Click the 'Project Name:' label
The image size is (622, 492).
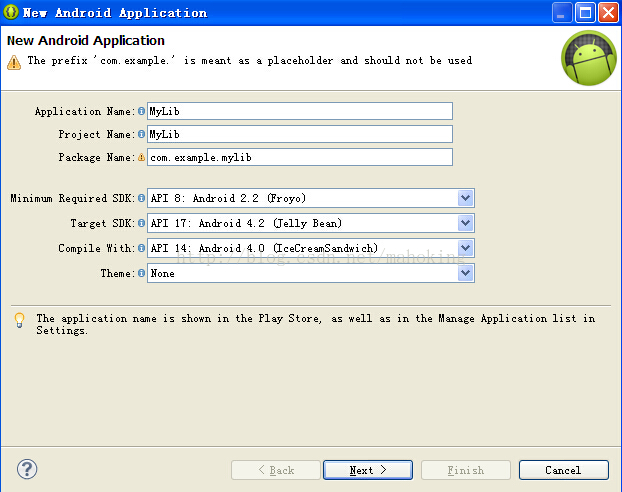point(97,135)
